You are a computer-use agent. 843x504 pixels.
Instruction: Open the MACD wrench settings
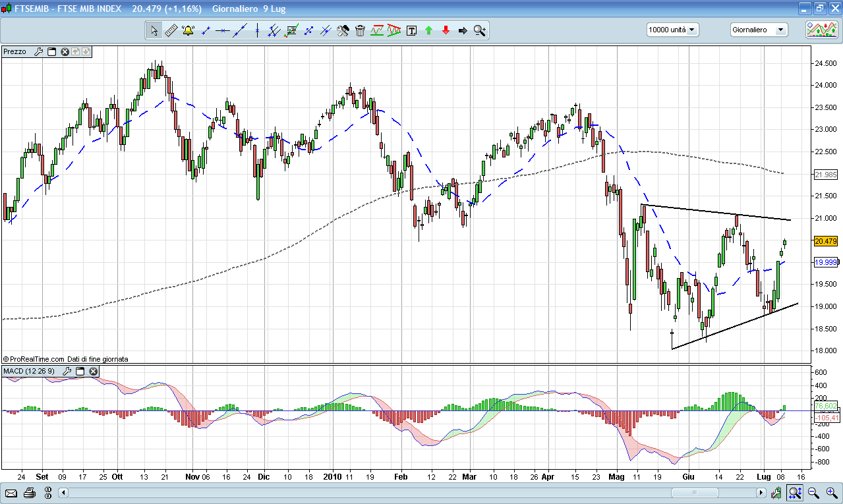click(67, 372)
